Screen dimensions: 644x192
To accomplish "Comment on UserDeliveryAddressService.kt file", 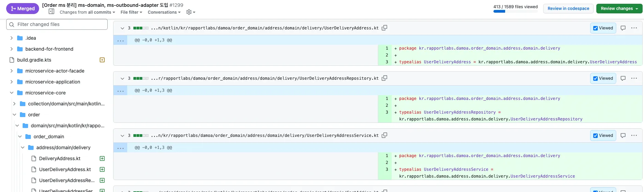I will [623, 136].
